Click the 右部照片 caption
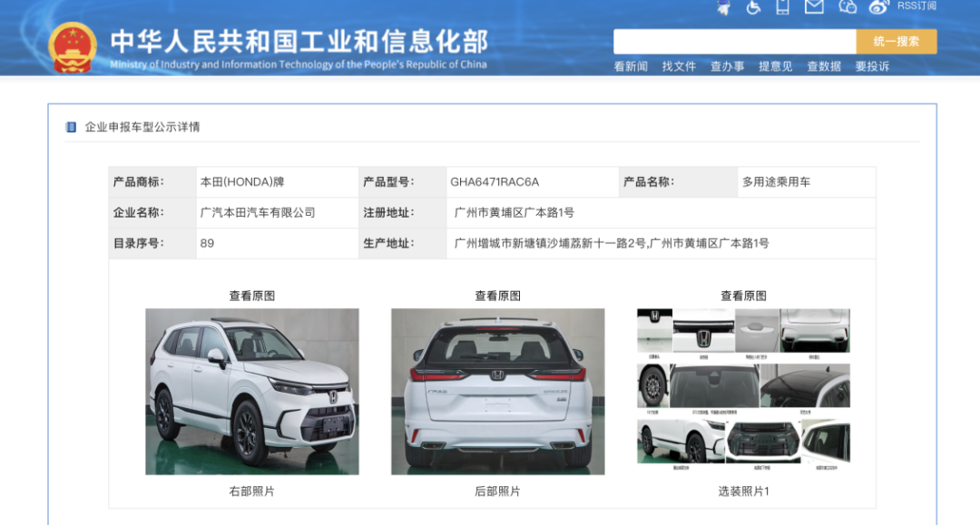This screenshot has height=525, width=980. tap(252, 492)
